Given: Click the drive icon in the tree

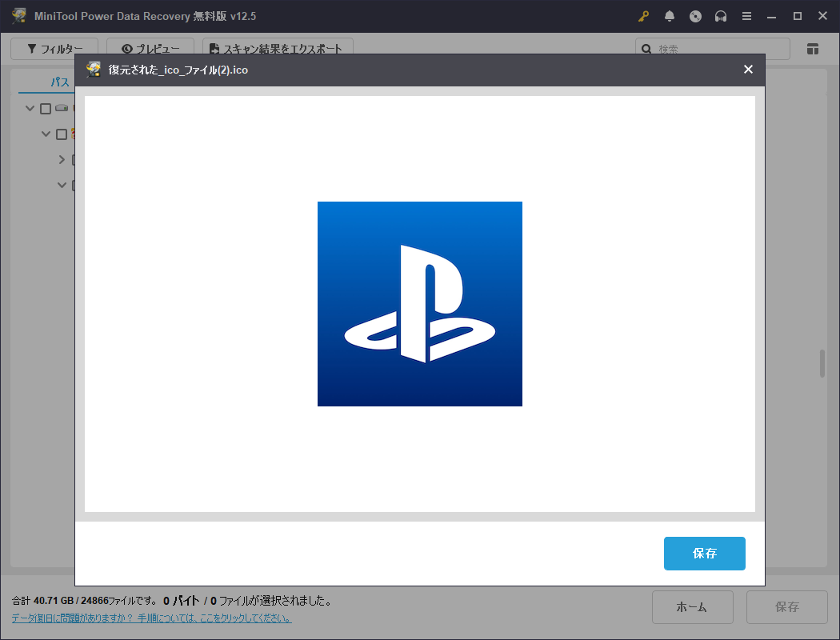Looking at the screenshot, I should click(x=62, y=108).
